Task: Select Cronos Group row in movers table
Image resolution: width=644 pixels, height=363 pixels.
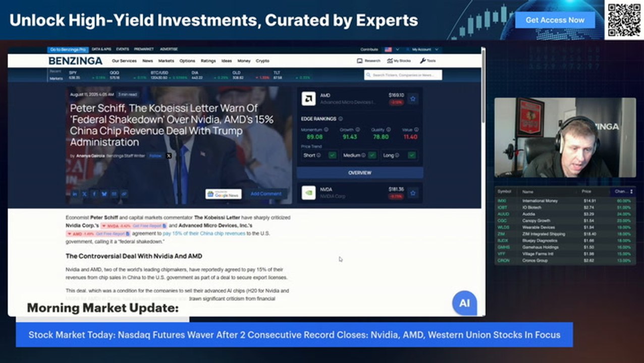Action: (x=565, y=261)
